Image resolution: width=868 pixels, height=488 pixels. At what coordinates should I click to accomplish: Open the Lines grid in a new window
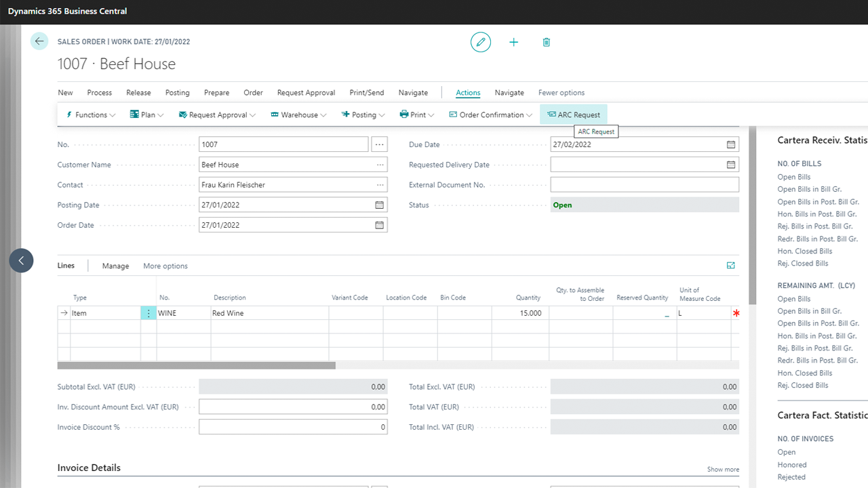[x=730, y=266]
